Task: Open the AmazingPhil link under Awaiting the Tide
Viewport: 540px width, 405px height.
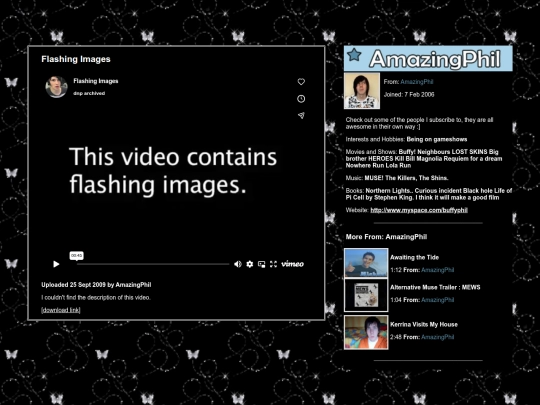Action: tap(438, 270)
